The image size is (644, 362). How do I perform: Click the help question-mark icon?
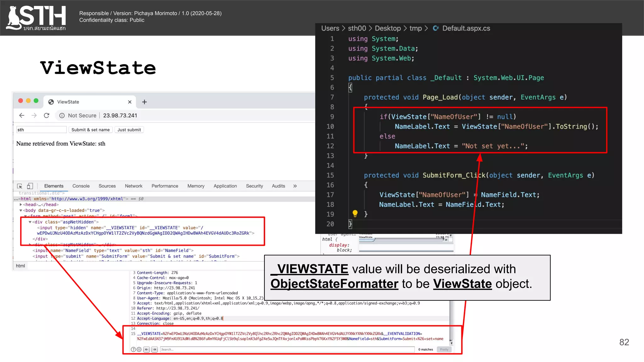coord(133,349)
